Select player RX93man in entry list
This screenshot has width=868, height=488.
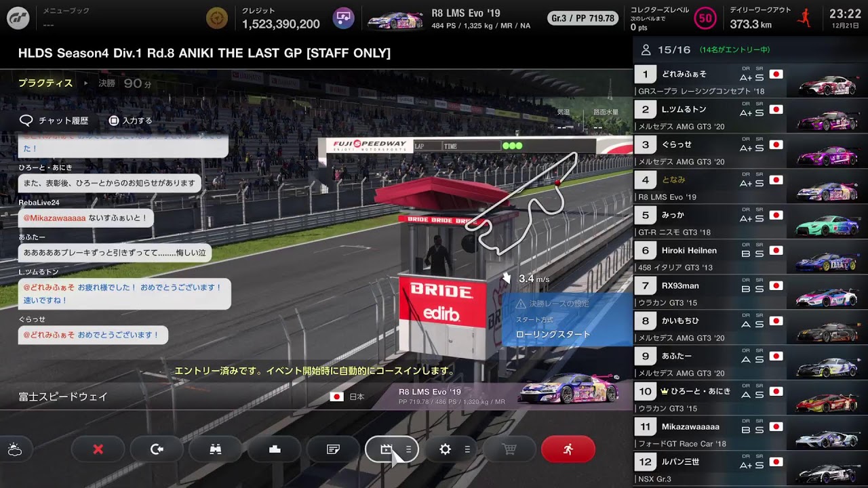pyautogui.click(x=751, y=292)
